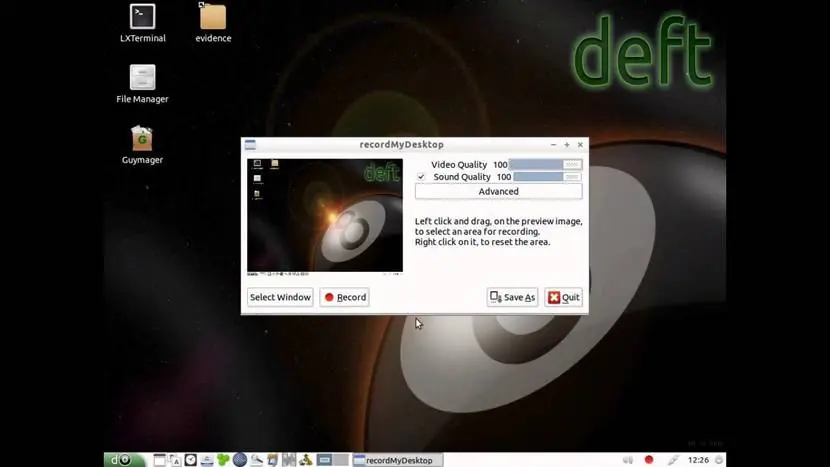830x467 pixels.
Task: Adjust the Video Quality slider
Action: (545, 165)
